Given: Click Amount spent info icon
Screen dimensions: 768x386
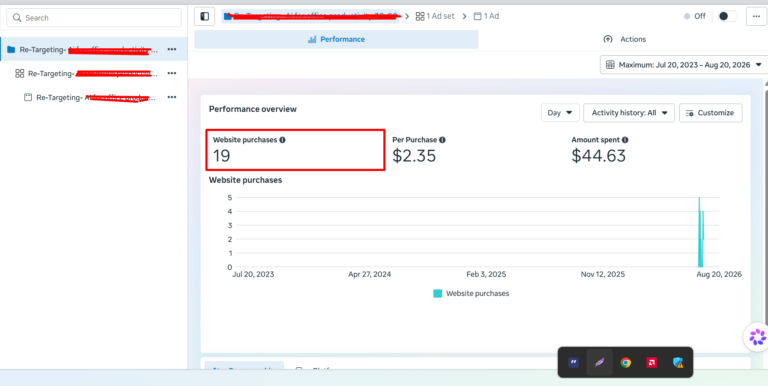Looking at the screenshot, I should 625,140.
